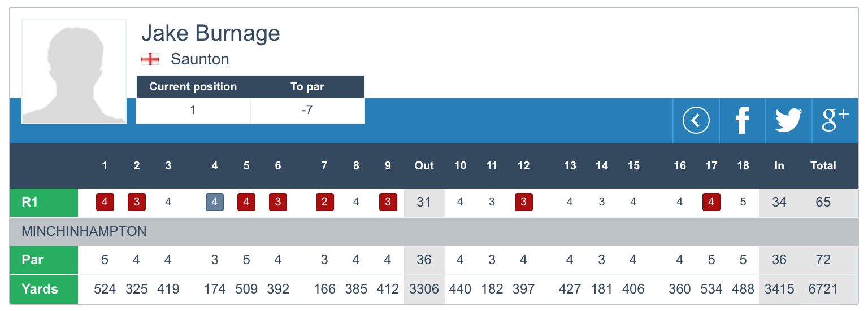Click the red eagle score on hole 1
Image resolution: width=868 pixels, height=311 pixels.
[105, 202]
